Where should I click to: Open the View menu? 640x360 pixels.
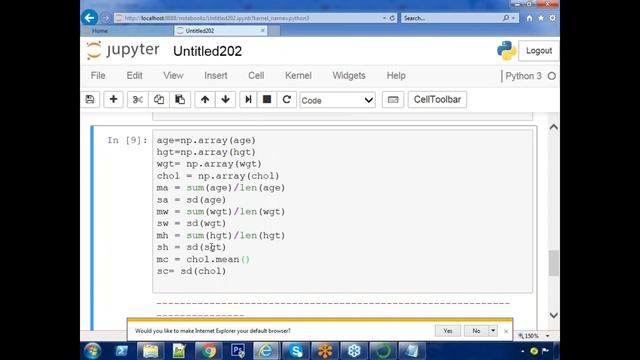[x=173, y=76]
